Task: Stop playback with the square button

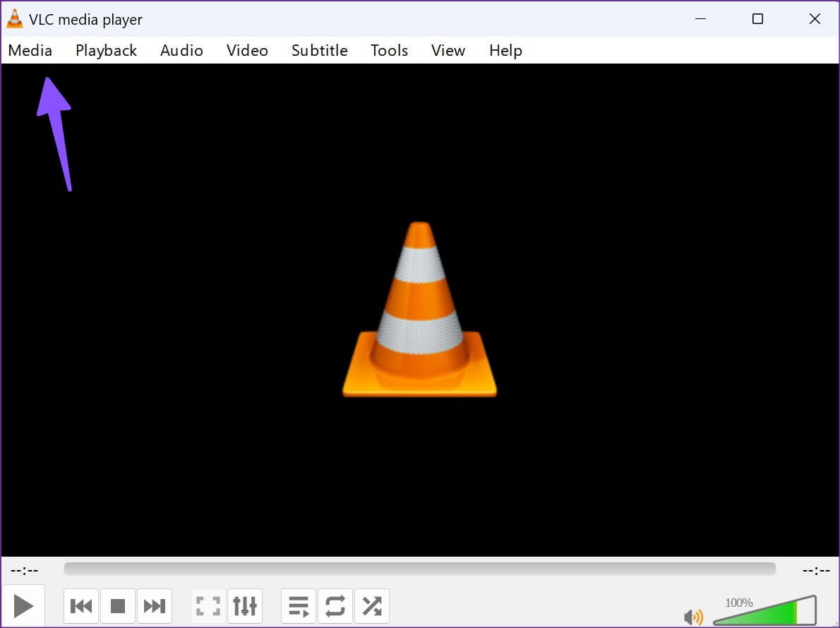Action: (x=118, y=606)
